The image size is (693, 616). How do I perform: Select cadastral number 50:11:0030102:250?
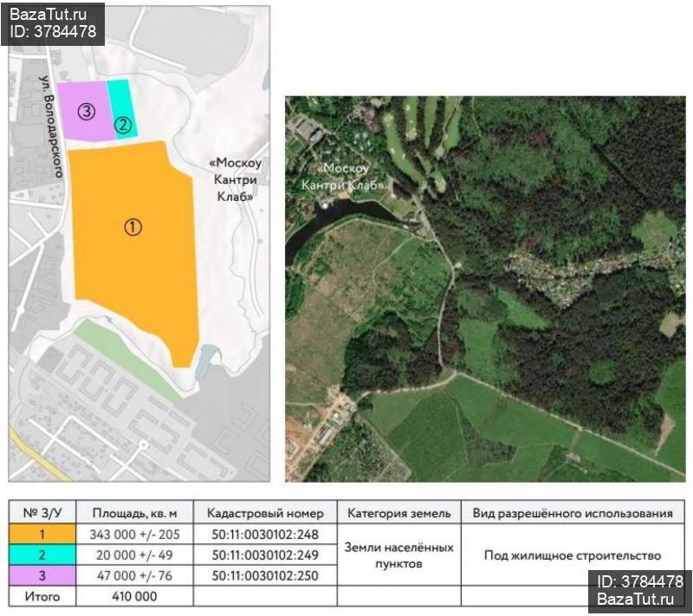pos(264,575)
